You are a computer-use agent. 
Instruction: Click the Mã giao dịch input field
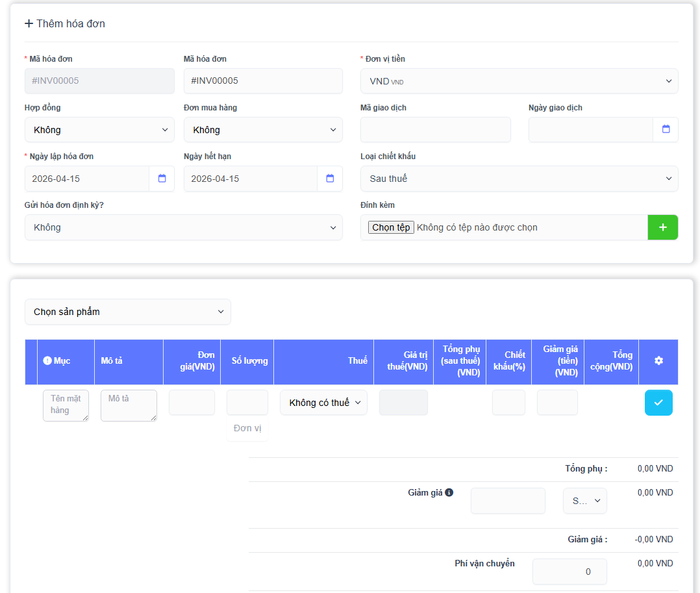[435, 130]
